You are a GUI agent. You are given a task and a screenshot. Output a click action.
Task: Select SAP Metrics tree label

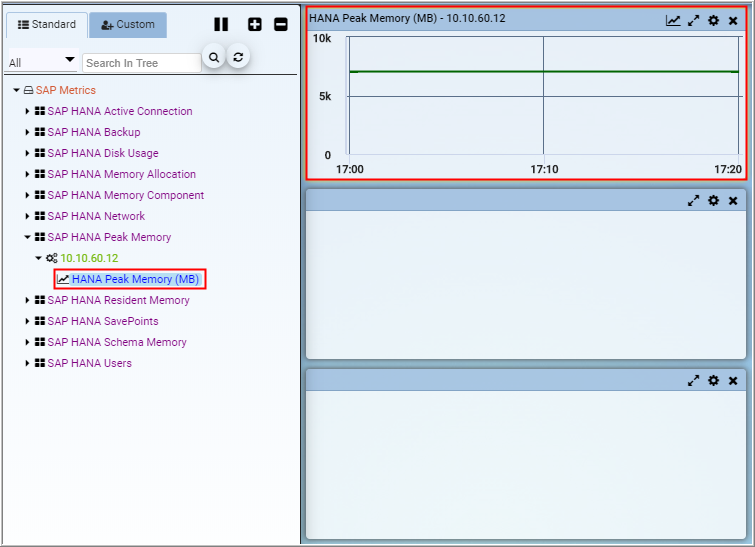(x=65, y=90)
